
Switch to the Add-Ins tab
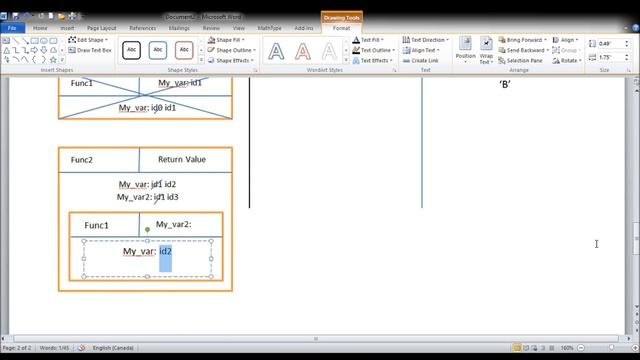coord(304,28)
